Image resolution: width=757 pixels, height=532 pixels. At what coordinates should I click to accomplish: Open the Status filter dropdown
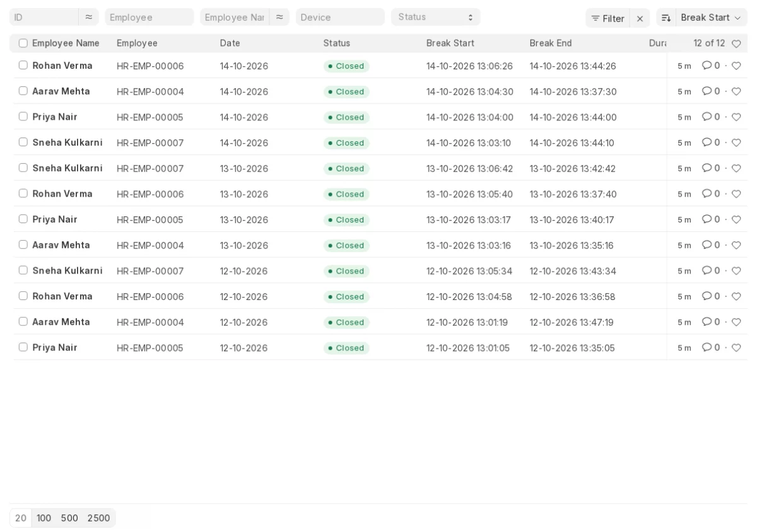(x=436, y=17)
